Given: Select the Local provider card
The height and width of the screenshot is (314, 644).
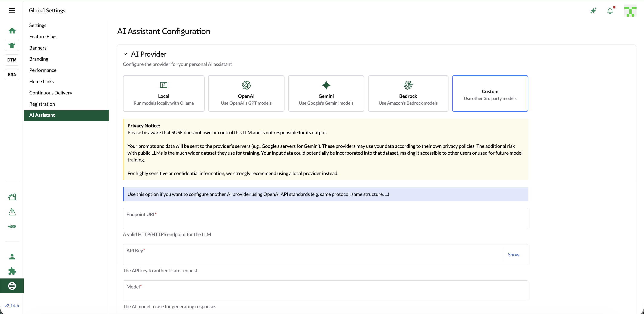Looking at the screenshot, I should click(164, 93).
